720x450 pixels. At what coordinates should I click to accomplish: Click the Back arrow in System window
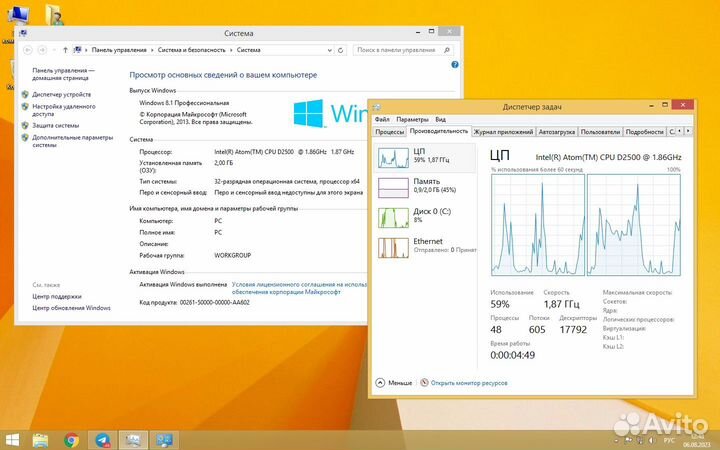pyautogui.click(x=28, y=50)
